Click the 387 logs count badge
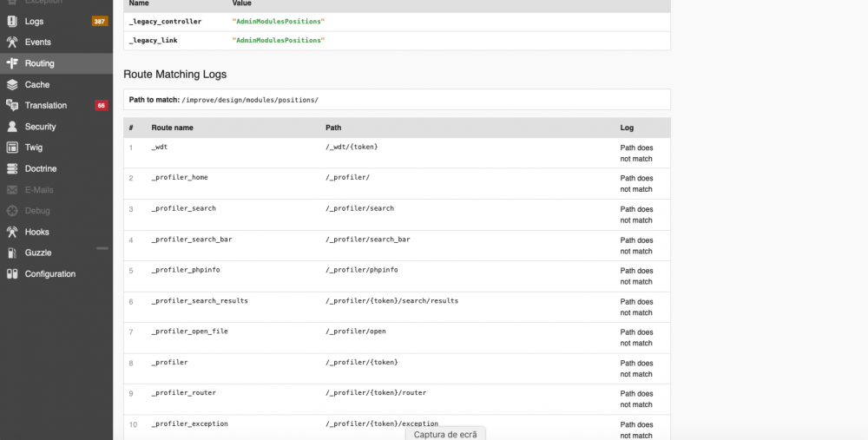Viewport: 868px width, 440px height. coord(100,21)
